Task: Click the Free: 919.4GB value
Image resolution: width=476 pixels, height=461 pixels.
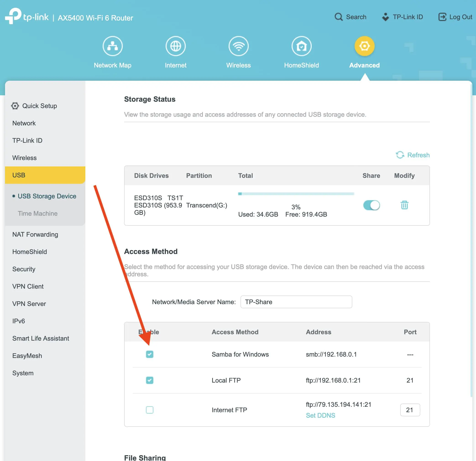Action: pyautogui.click(x=306, y=214)
